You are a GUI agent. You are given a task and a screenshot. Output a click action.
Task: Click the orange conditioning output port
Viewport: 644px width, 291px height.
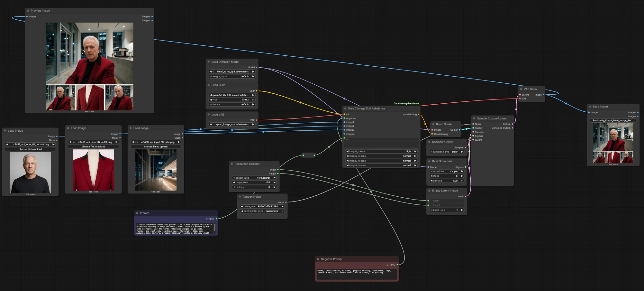419,114
